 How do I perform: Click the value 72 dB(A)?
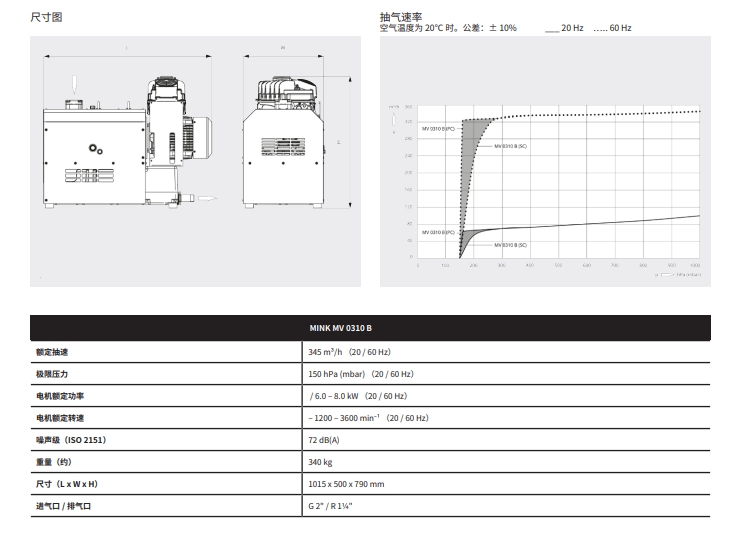(324, 440)
